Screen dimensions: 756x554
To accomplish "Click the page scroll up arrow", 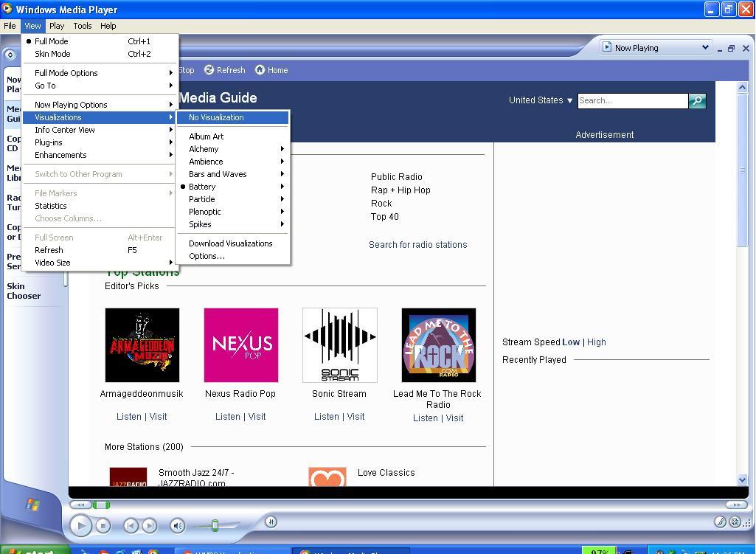I will pyautogui.click(x=743, y=87).
